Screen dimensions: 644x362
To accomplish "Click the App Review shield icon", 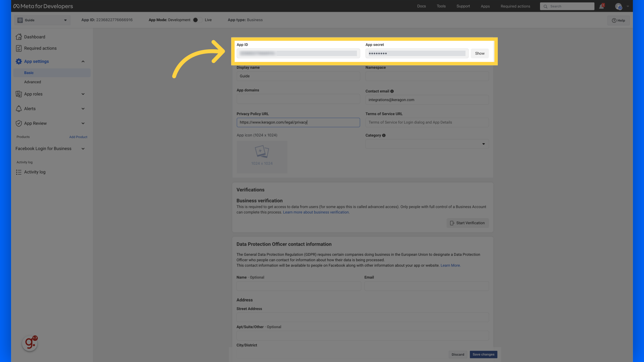I will pos(19,123).
